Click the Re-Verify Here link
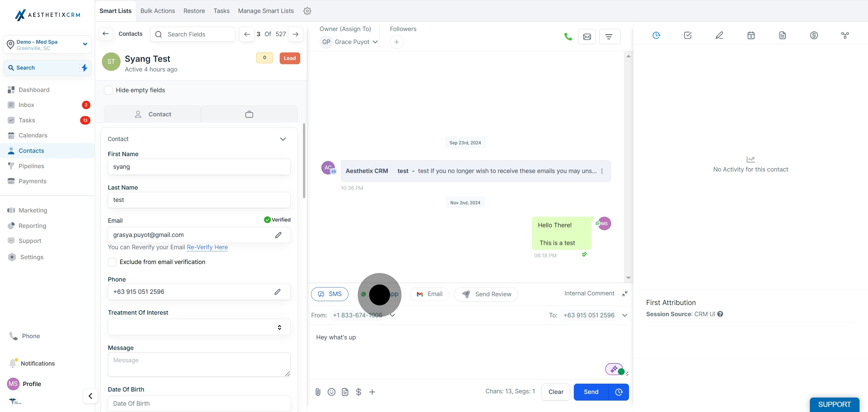The width and height of the screenshot is (868, 412). coord(207,247)
